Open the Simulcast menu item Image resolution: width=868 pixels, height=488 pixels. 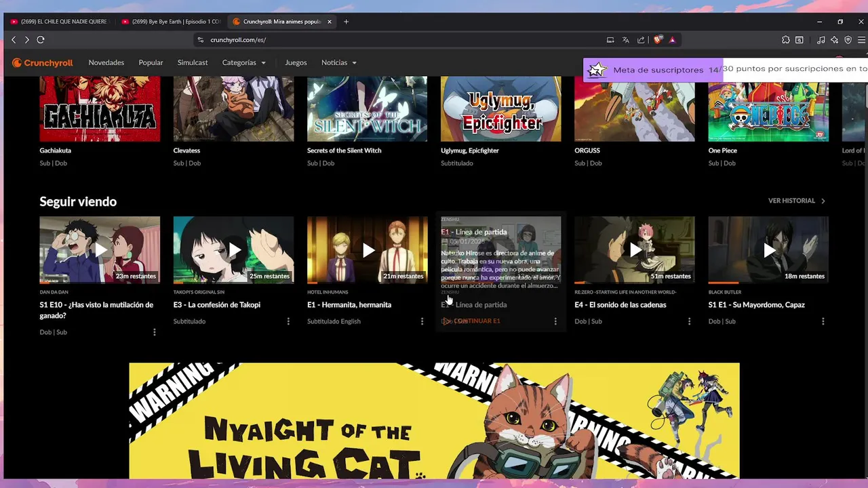tap(193, 62)
